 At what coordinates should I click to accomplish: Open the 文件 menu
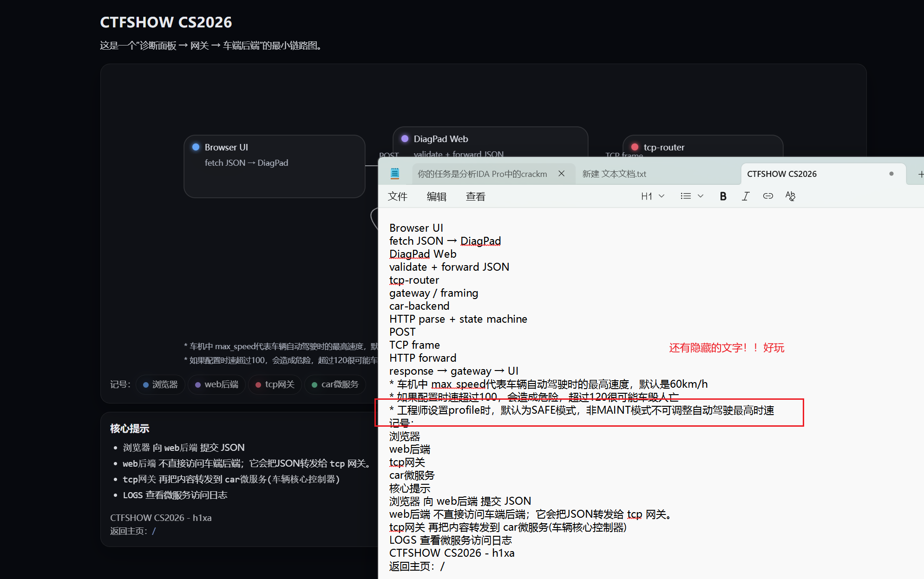point(398,196)
